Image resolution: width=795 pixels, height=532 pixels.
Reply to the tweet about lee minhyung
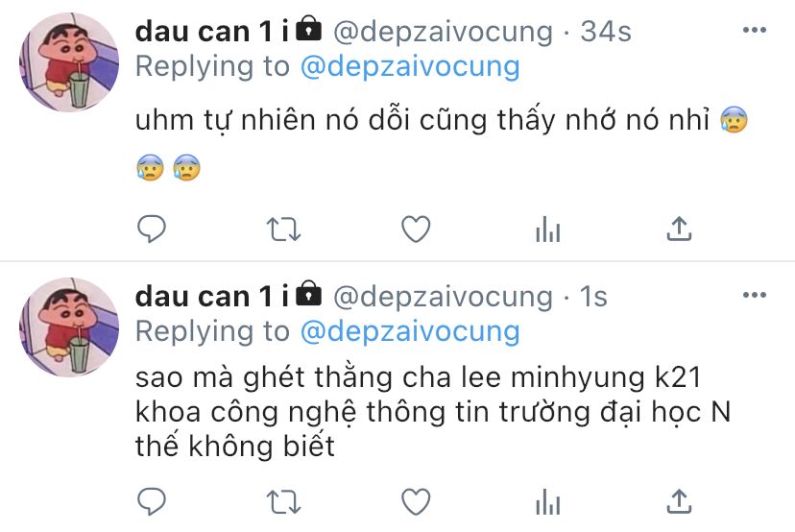pos(152,501)
